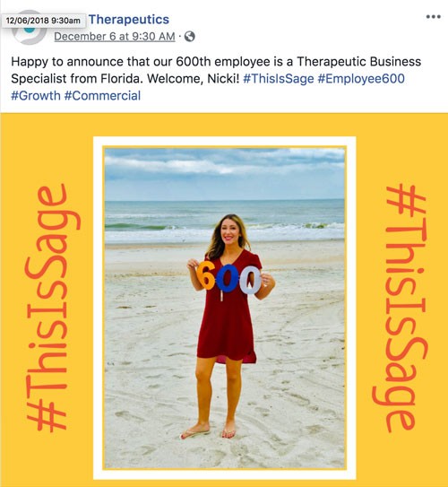The image size is (448, 487).
Task: Click the public globe privacy icon
Action: click(x=190, y=37)
